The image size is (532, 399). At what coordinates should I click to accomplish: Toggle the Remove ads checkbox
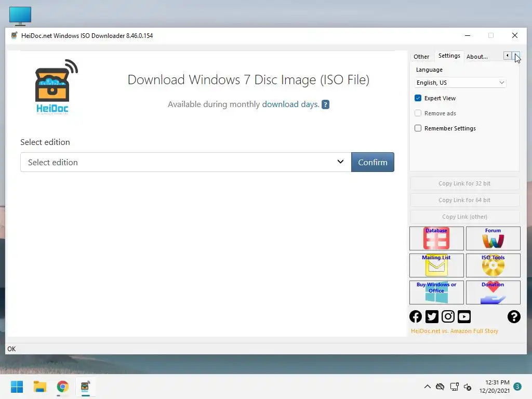tap(418, 113)
